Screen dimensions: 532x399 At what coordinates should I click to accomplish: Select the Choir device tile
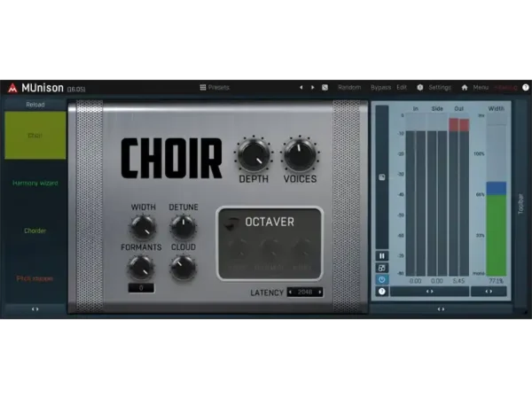pos(35,136)
